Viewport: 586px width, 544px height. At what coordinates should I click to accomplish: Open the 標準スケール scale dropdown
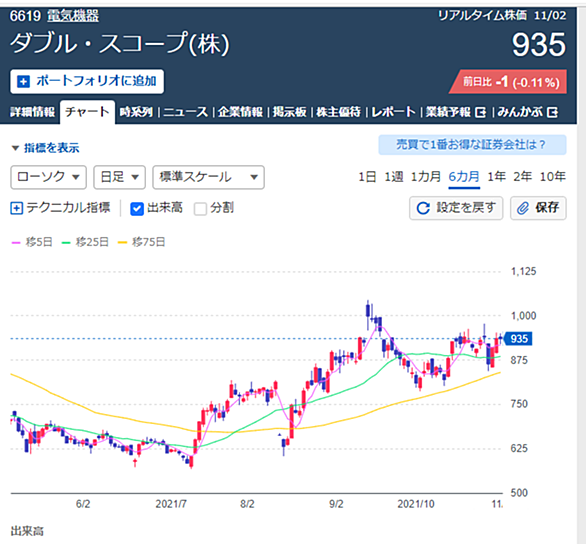tap(209, 177)
